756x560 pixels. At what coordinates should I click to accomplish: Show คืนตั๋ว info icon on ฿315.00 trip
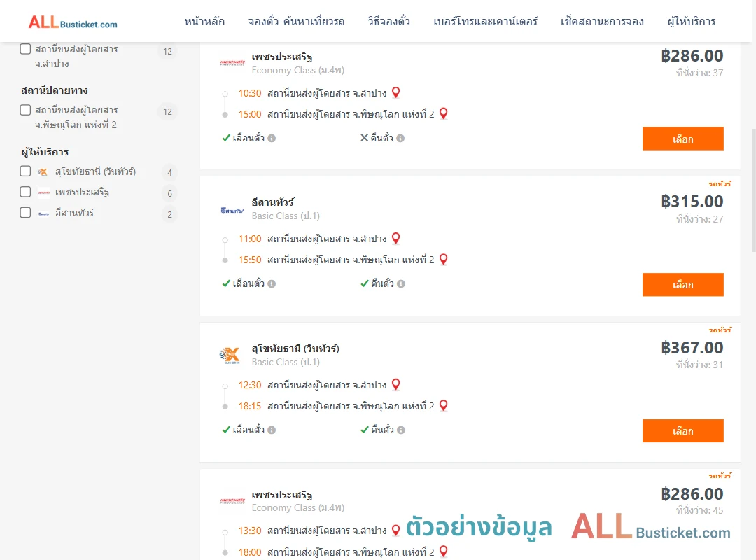(x=401, y=284)
